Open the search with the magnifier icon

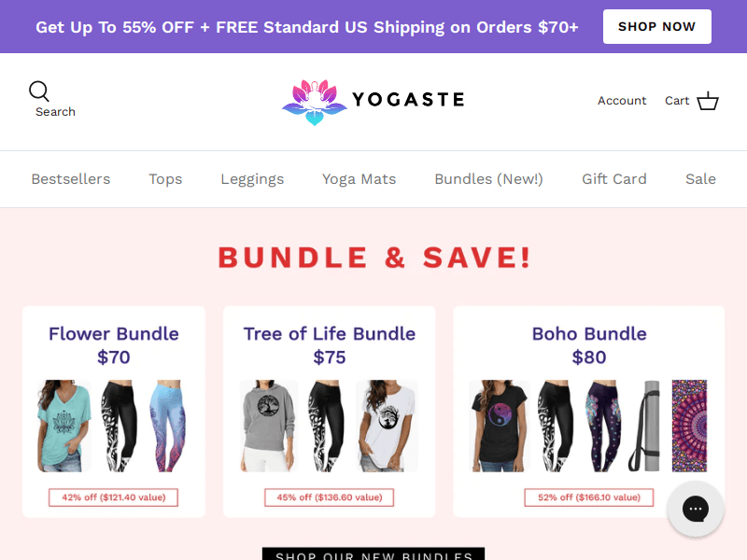pyautogui.click(x=39, y=91)
